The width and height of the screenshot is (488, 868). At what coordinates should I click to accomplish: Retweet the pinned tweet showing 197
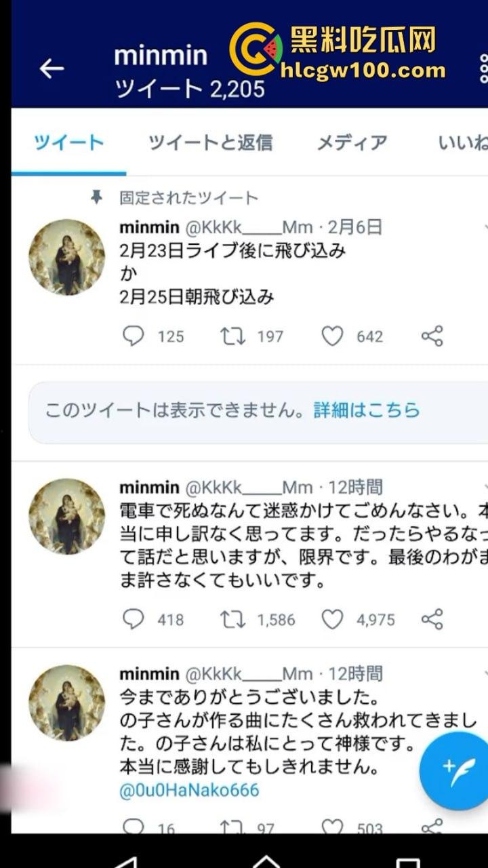click(x=235, y=336)
